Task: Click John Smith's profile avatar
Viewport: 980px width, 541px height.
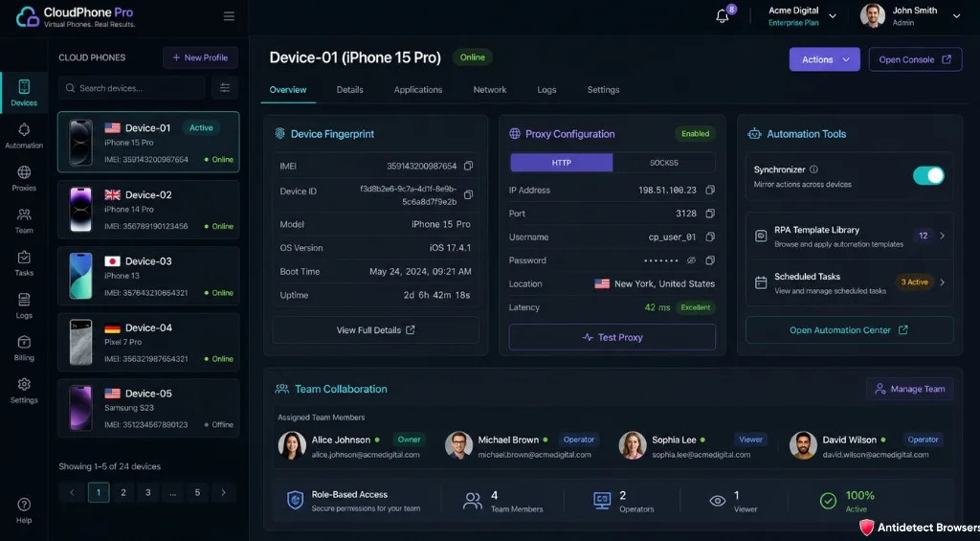Action: pos(873,16)
